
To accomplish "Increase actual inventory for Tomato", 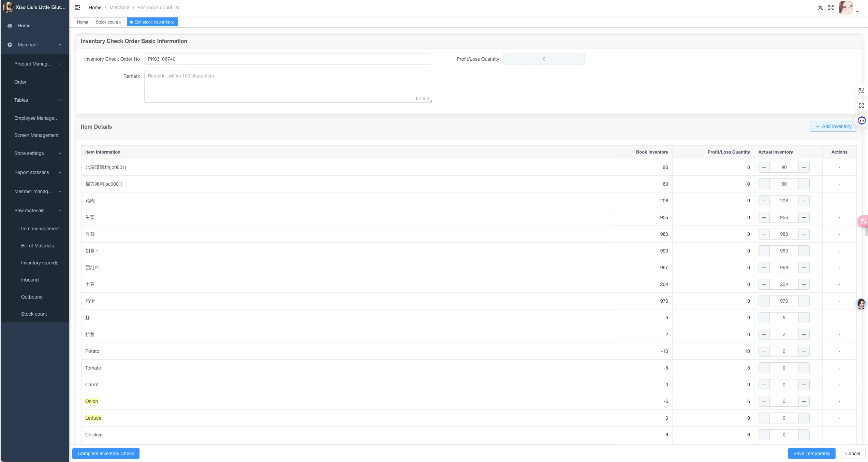I will 804,368.
